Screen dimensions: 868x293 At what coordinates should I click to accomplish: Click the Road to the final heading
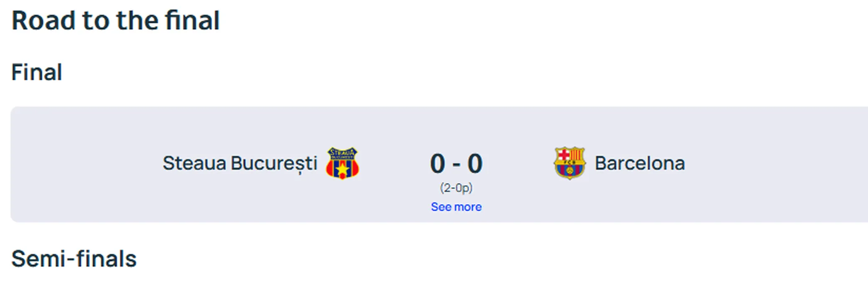[115, 20]
